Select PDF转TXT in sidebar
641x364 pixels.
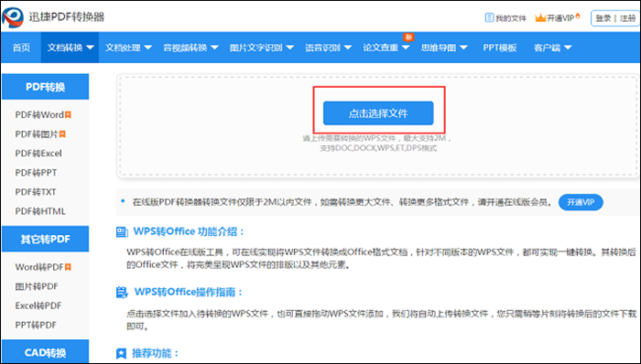36,192
